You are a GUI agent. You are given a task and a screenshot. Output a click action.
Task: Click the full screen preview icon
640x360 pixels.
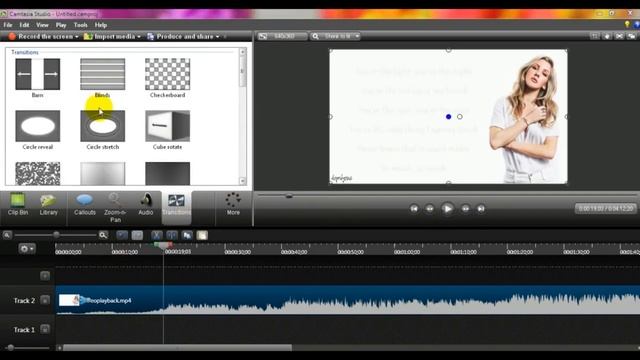(619, 36)
